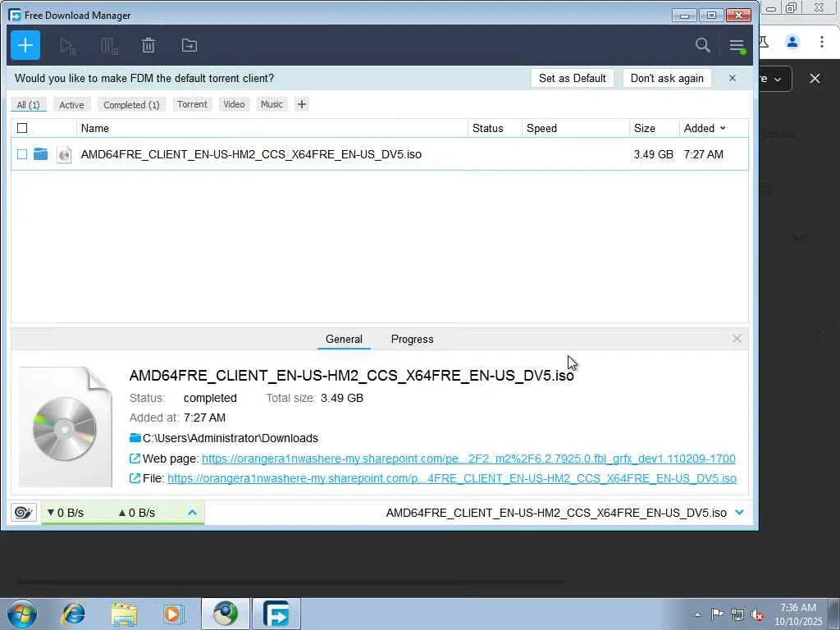840x630 pixels.
Task: Dismiss the default torrent client banner
Action: click(733, 78)
